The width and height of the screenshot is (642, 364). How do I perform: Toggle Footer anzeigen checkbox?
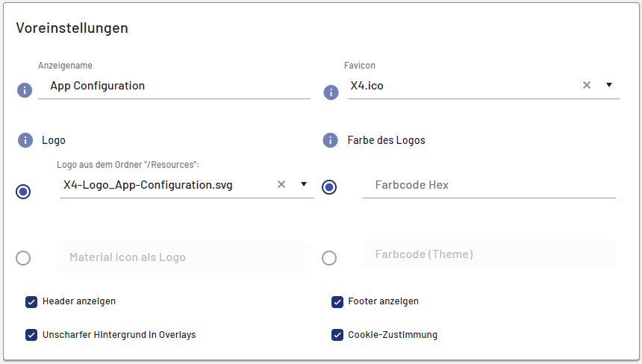(337, 301)
